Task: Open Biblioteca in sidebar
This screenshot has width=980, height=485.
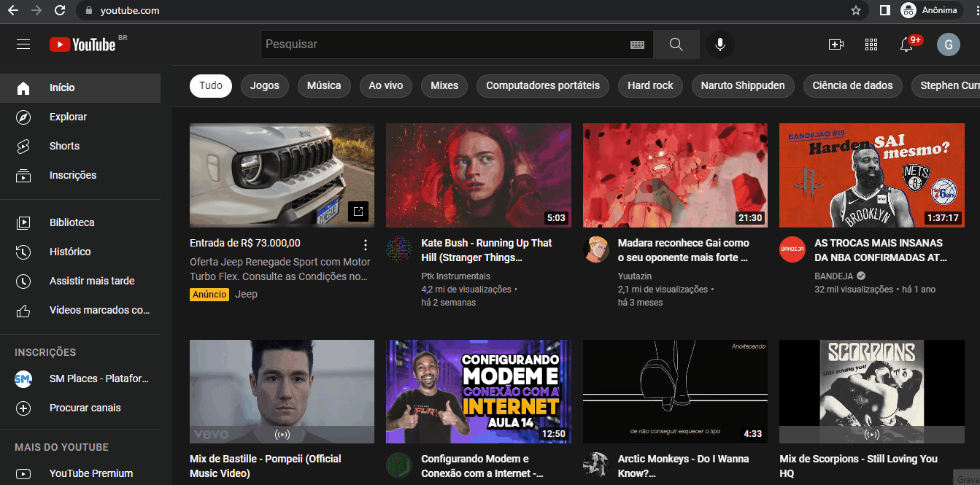Action: (x=80, y=222)
